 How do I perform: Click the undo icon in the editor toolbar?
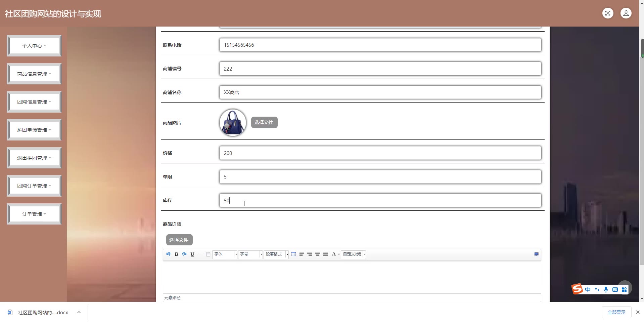pos(168,254)
